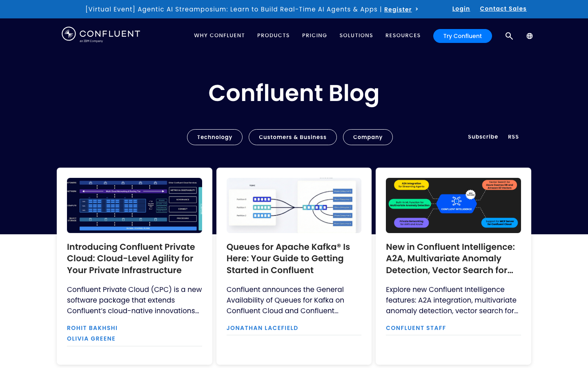588x368 pixels.
Task: Open the New in Confluent Intelligence article title
Action: point(450,258)
